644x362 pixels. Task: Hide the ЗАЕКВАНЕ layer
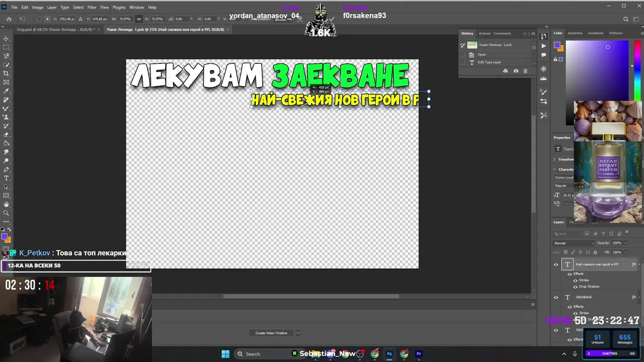tap(556, 297)
